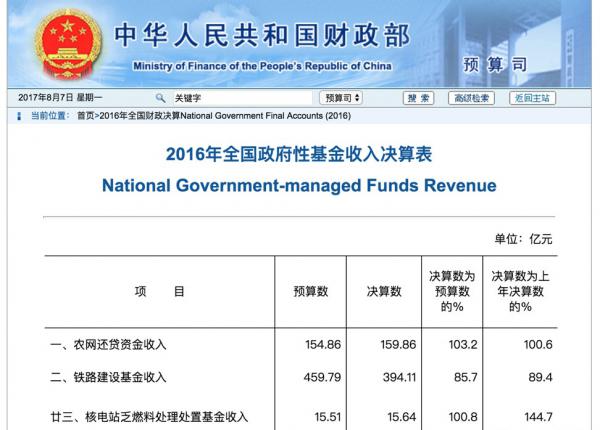Select the 预算数 column header
This screenshot has height=430, width=600.
[311, 292]
